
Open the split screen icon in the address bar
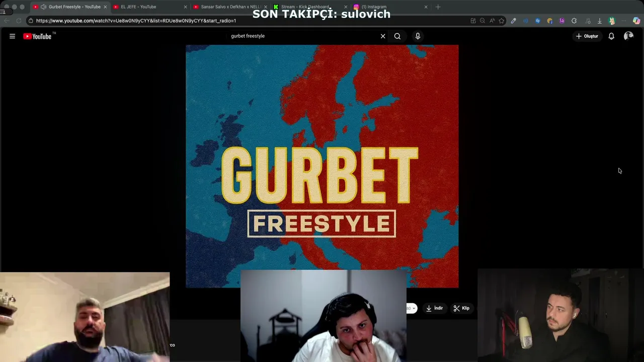473,21
